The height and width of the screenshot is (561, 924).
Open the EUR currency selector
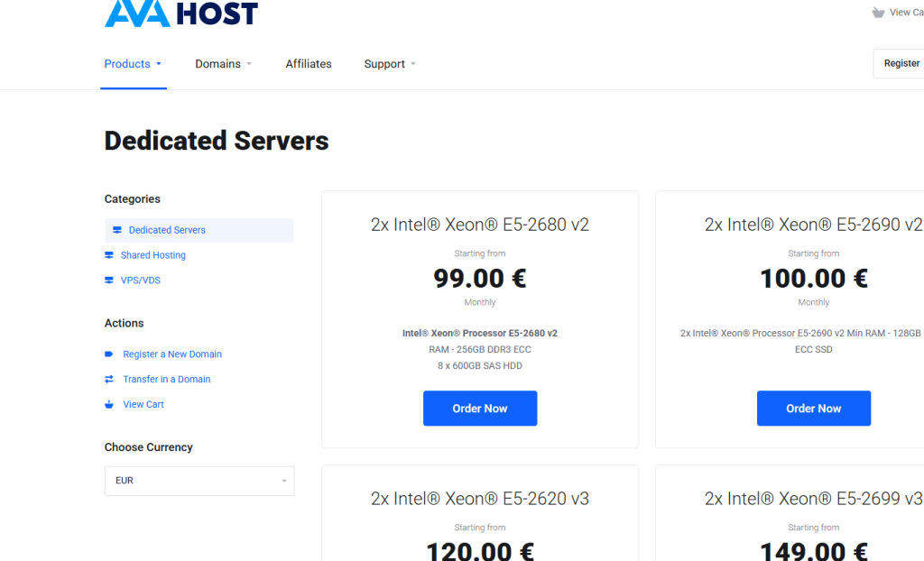[x=199, y=481]
